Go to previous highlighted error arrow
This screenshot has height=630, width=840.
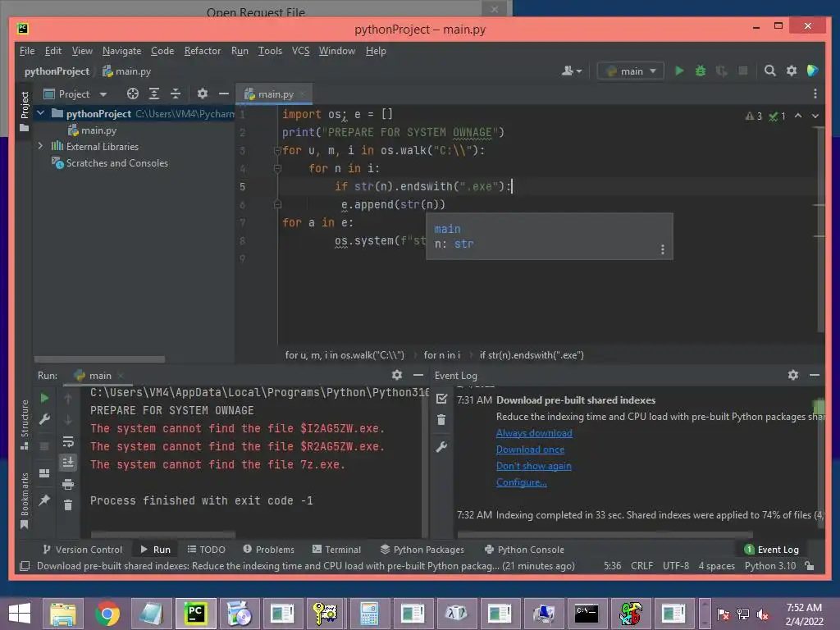click(798, 116)
